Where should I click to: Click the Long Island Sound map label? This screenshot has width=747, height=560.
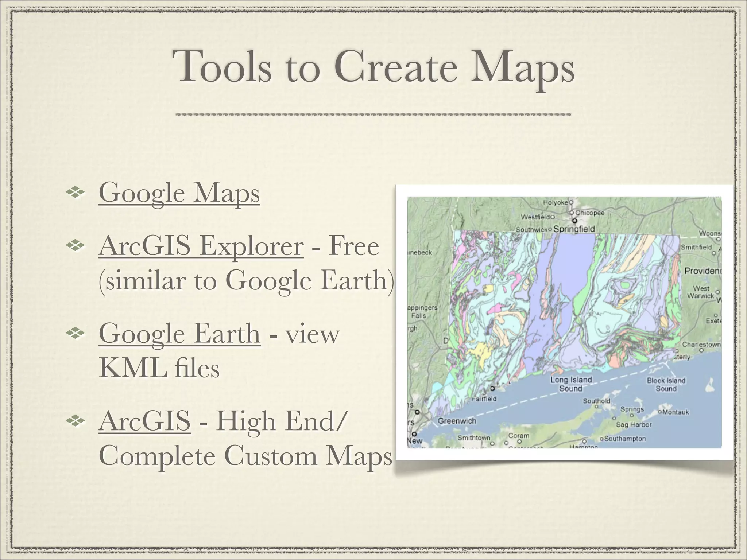point(571,384)
